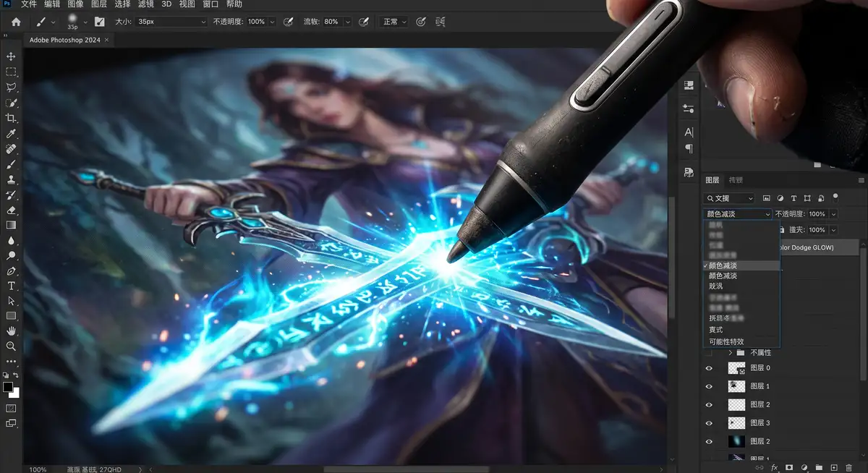868x473 pixels.
Task: Show the 不属性 group via visibility box
Action: (x=709, y=352)
